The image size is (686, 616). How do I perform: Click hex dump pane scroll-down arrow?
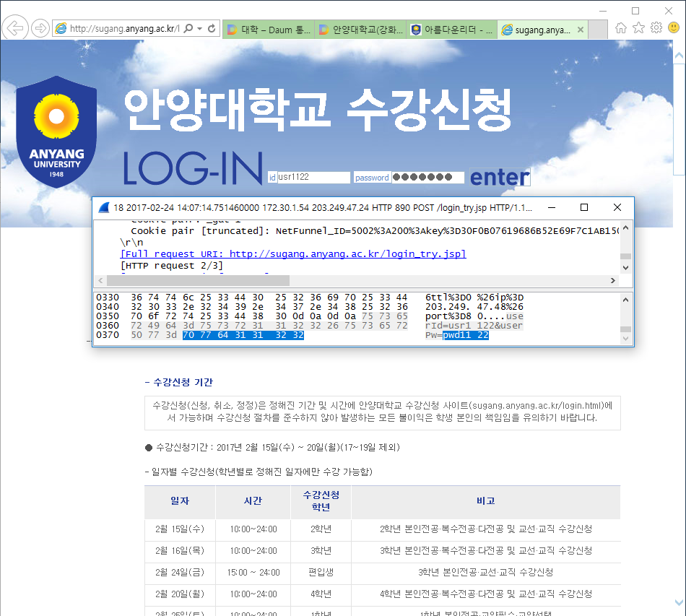pyautogui.click(x=625, y=338)
